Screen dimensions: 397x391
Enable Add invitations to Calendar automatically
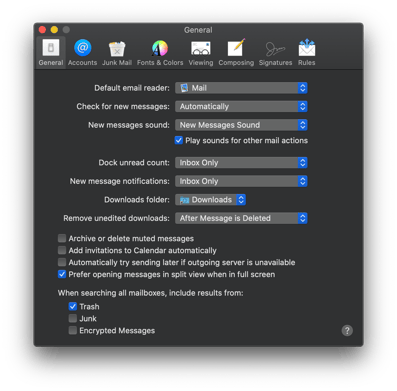[62, 250]
